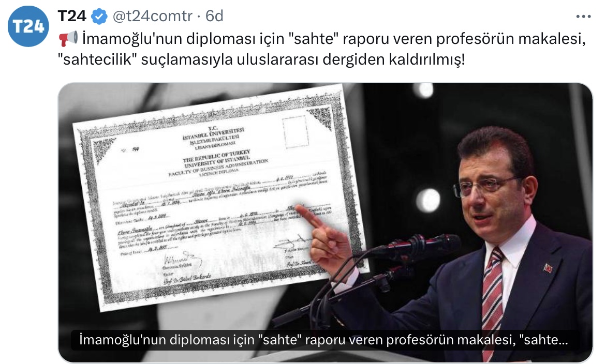606x364 pixels.
Task: Click the diploma document in the image
Action: pos(220,197)
